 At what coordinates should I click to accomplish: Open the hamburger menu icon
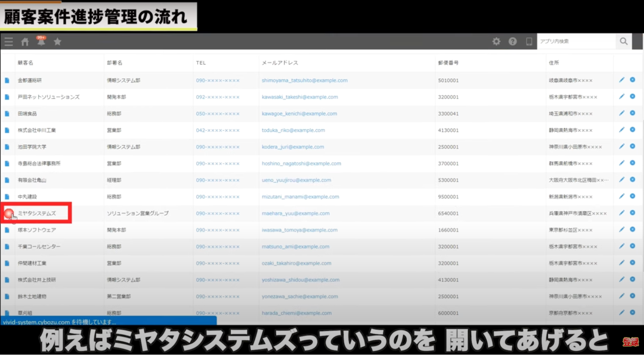(9, 42)
